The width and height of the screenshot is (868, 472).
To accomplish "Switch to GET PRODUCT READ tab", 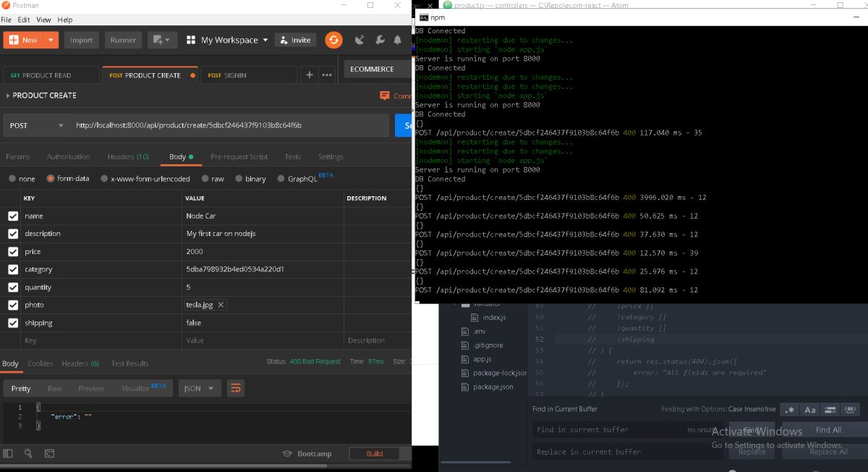I will [51, 75].
